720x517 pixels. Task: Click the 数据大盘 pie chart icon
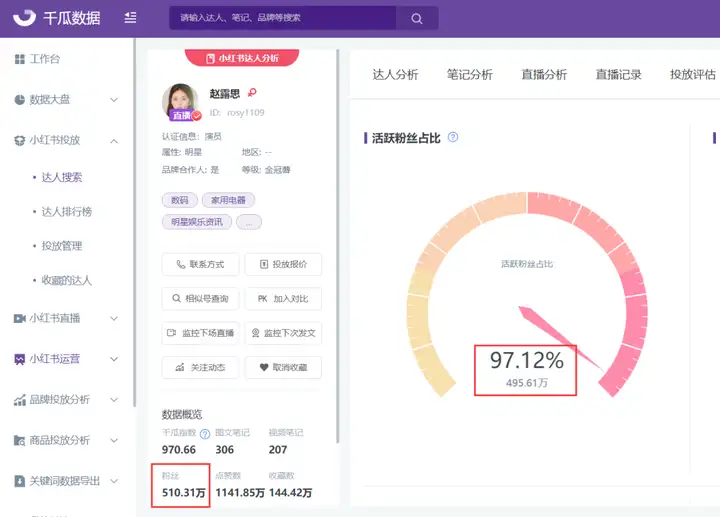coord(20,100)
